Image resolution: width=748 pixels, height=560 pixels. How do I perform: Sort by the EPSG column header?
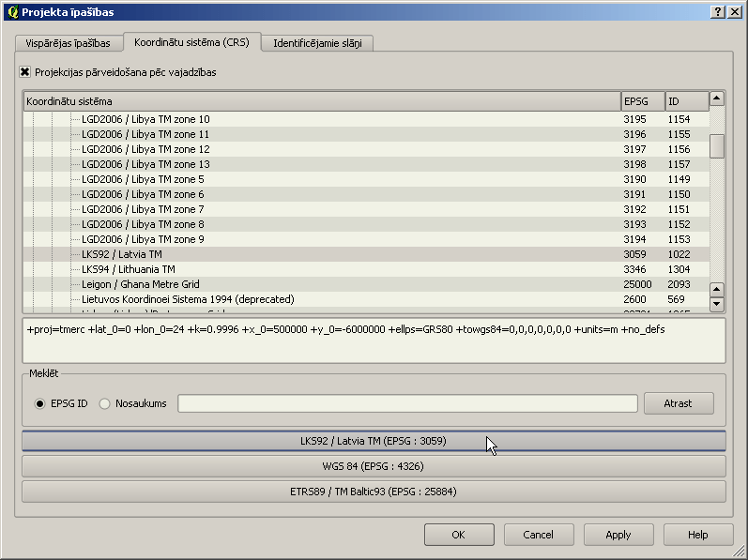coord(643,101)
